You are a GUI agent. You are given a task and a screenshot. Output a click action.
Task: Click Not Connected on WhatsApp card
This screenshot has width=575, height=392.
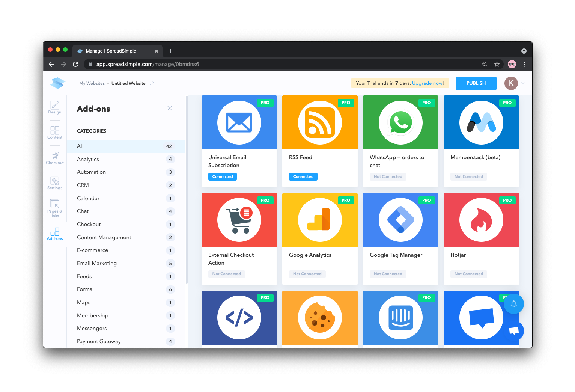pos(388,176)
